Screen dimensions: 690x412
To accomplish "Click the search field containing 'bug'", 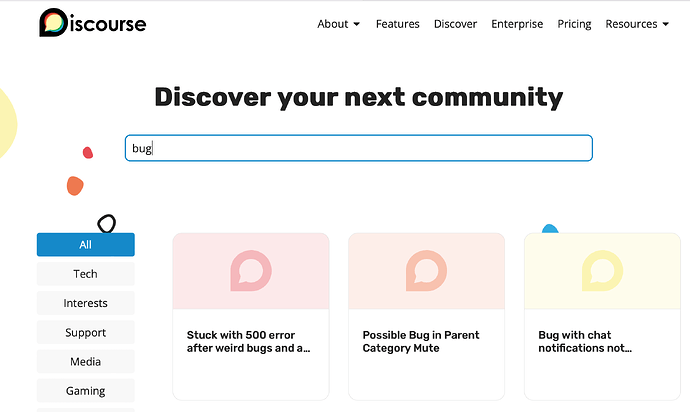I will 359,148.
